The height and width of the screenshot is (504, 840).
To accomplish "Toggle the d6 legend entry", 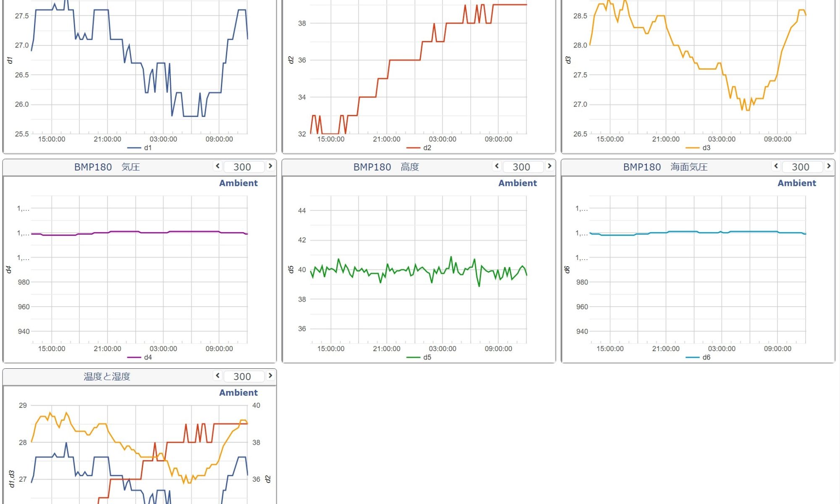I will pos(706,357).
